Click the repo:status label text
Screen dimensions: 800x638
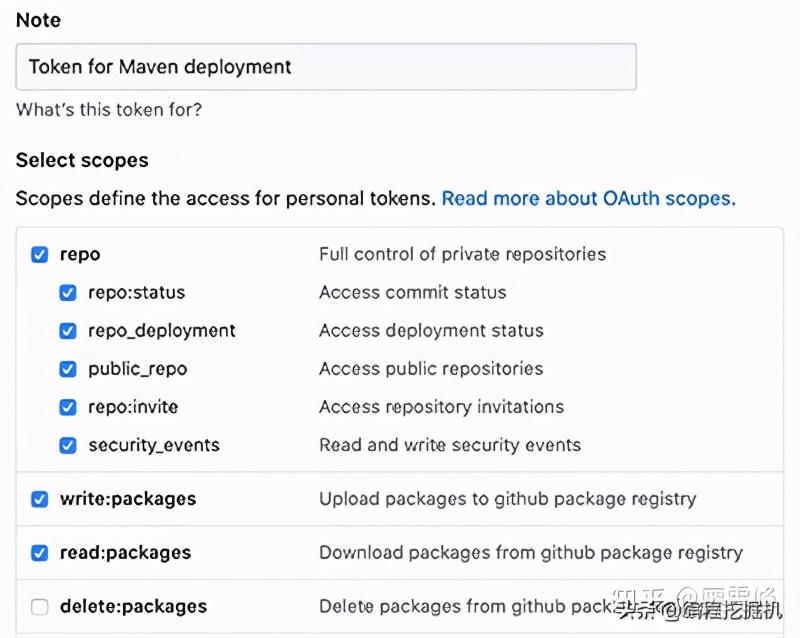(136, 293)
